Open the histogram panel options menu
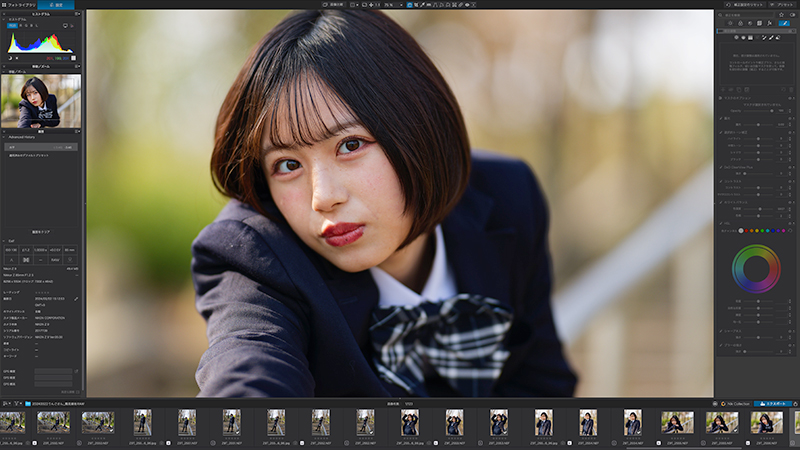Image resolution: width=800 pixels, height=450 pixels. [x=77, y=14]
